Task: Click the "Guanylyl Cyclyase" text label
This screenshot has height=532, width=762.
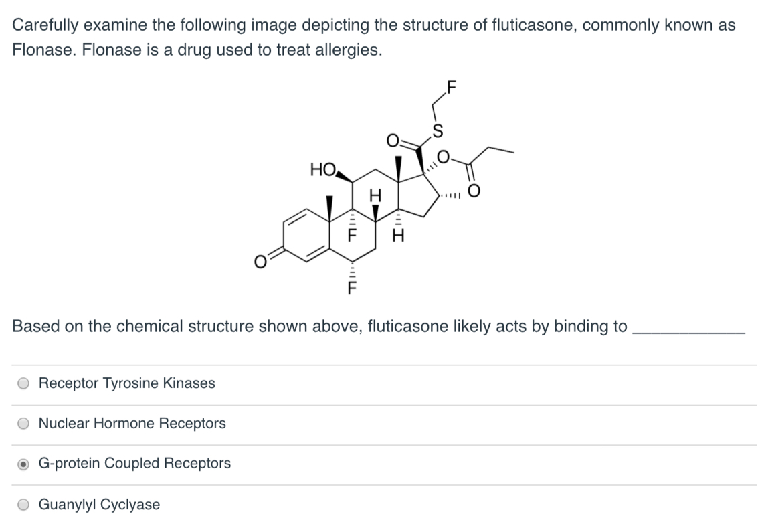Action: pos(100,505)
